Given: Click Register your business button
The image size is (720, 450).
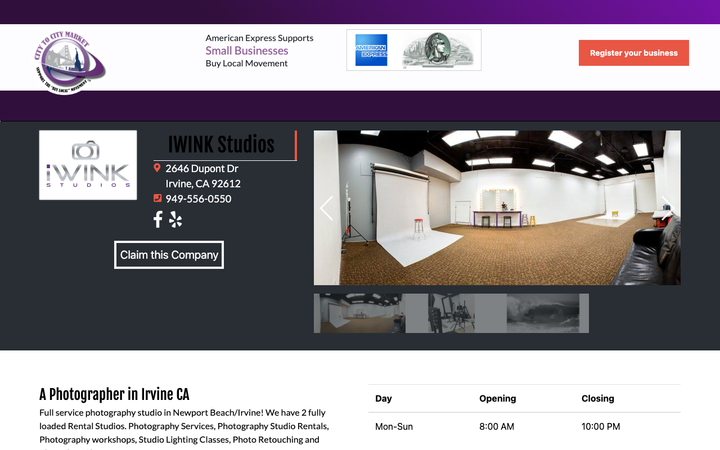Looking at the screenshot, I should point(634,53).
